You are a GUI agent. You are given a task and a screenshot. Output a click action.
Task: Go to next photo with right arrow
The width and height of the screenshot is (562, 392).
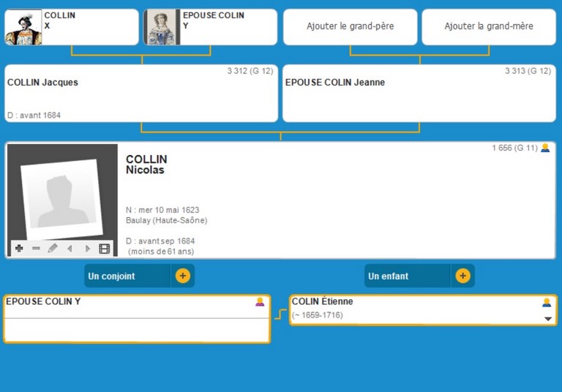coord(87,249)
